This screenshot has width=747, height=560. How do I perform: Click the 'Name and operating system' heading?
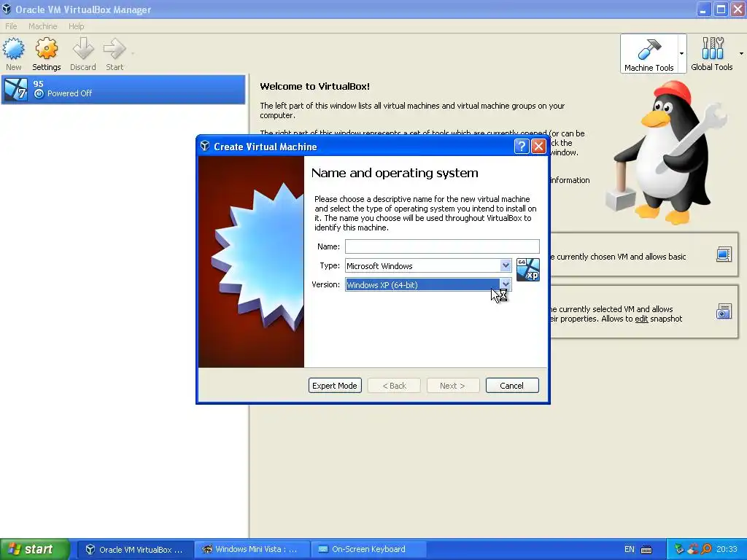click(395, 173)
